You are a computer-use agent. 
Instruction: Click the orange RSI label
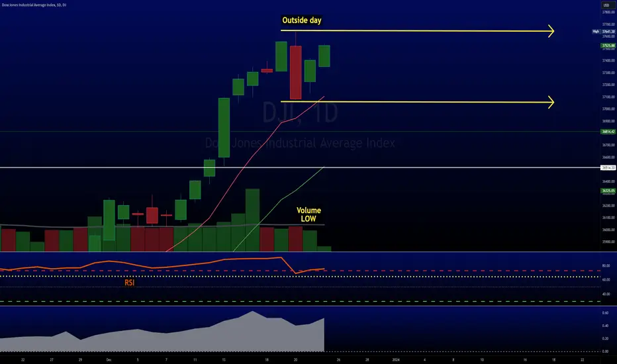click(x=130, y=283)
